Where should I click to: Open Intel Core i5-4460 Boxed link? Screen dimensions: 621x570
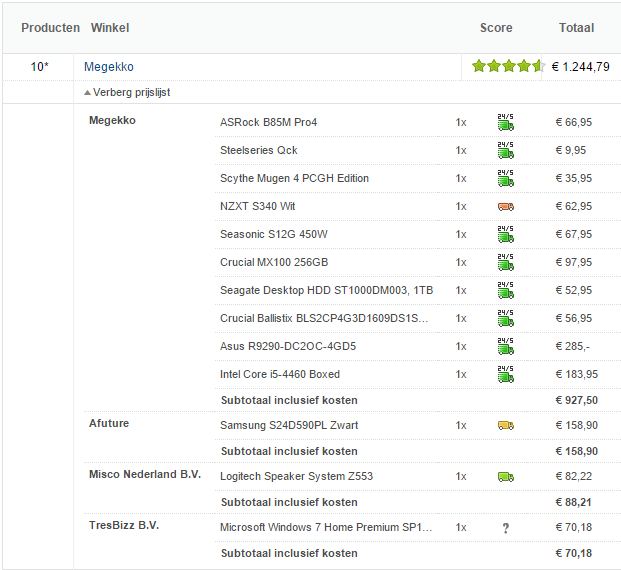pyautogui.click(x=280, y=374)
